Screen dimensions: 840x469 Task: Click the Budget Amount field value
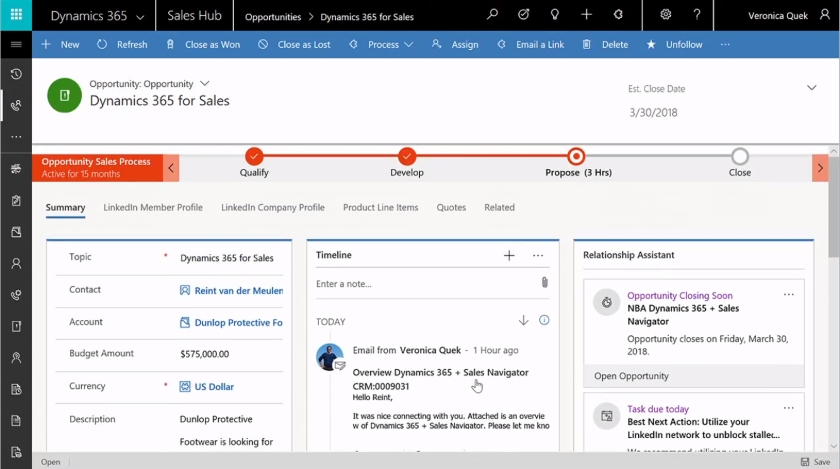pos(205,354)
